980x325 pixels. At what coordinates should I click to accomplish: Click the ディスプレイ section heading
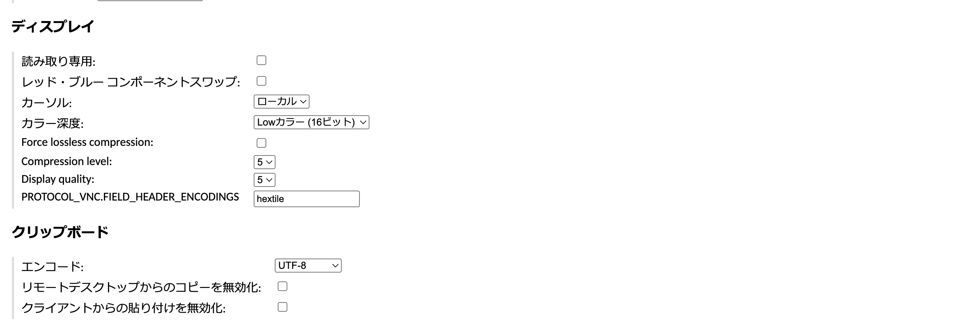[53, 27]
